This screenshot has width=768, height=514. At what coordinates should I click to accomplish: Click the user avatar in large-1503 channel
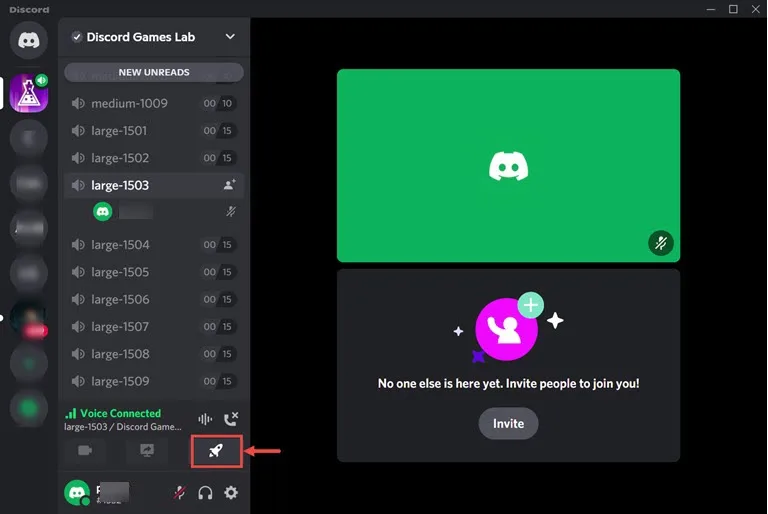(102, 212)
